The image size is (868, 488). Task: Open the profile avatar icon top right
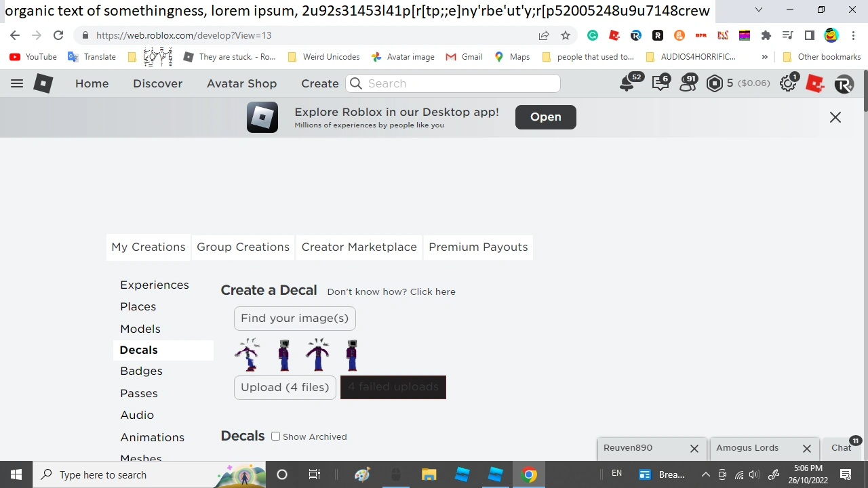(843, 83)
